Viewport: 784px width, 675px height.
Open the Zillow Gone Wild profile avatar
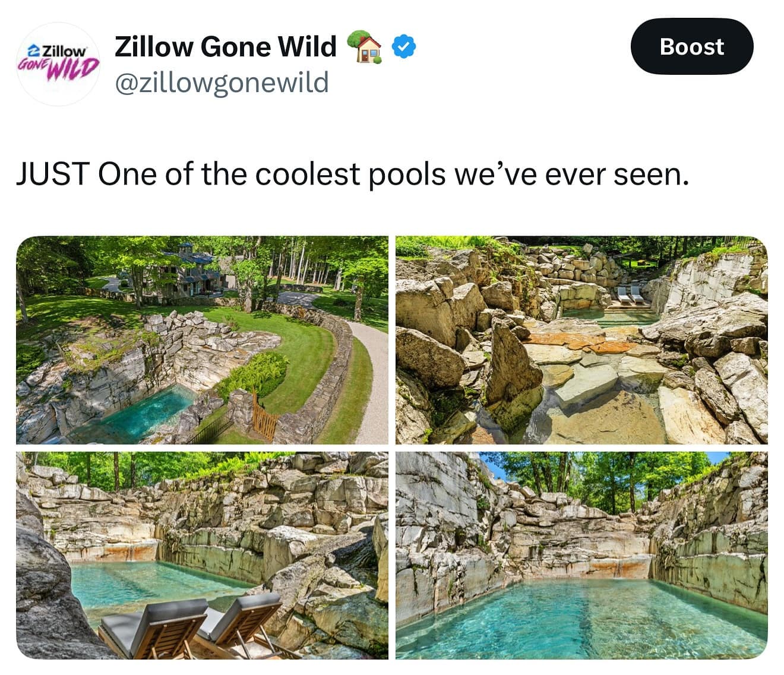point(58,64)
